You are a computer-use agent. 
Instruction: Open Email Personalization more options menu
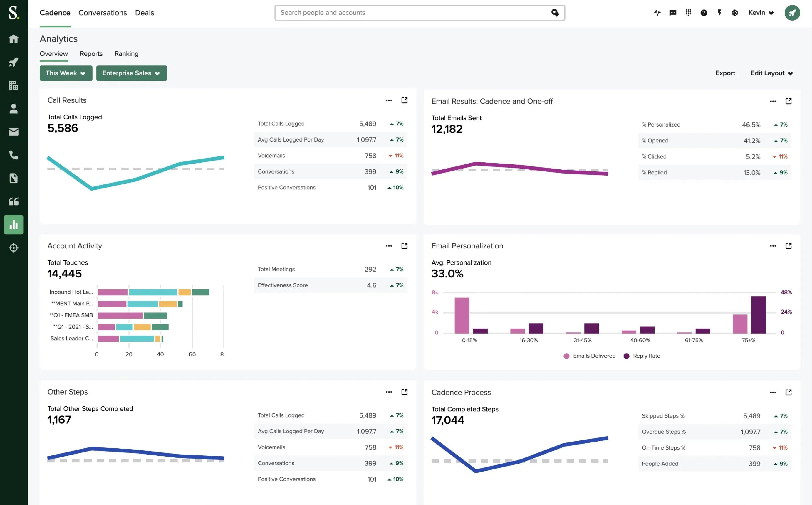click(773, 246)
